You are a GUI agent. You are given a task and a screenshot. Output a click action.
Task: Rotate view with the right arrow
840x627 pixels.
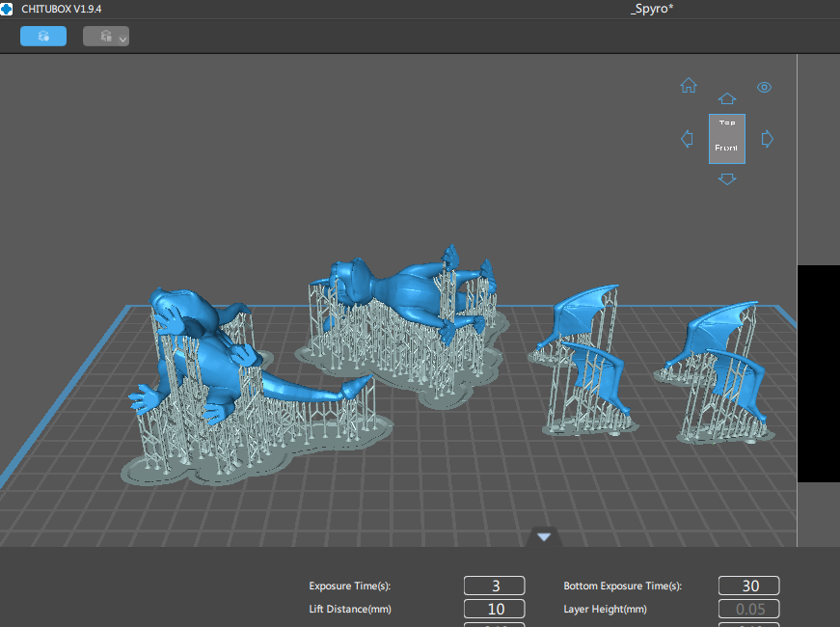pos(768,139)
